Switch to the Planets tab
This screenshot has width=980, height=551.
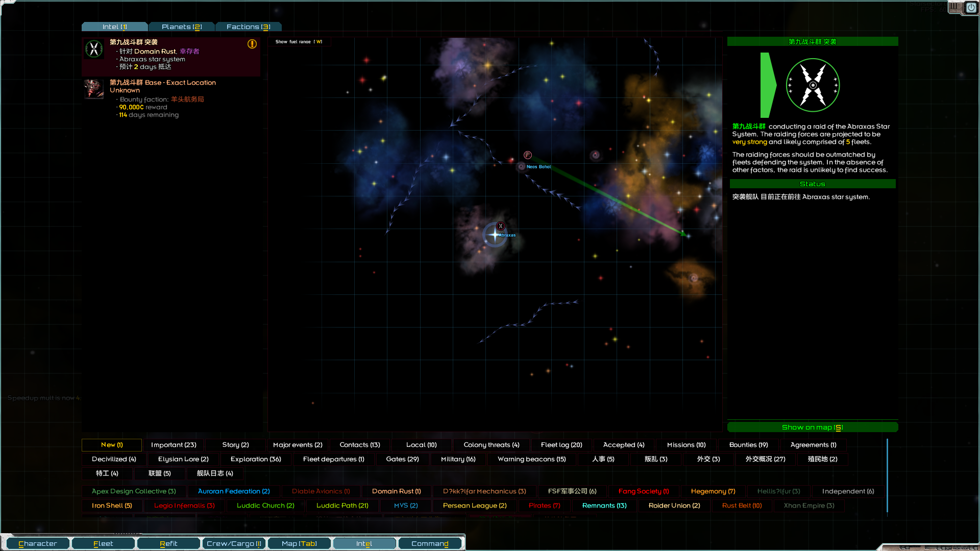[x=182, y=27]
